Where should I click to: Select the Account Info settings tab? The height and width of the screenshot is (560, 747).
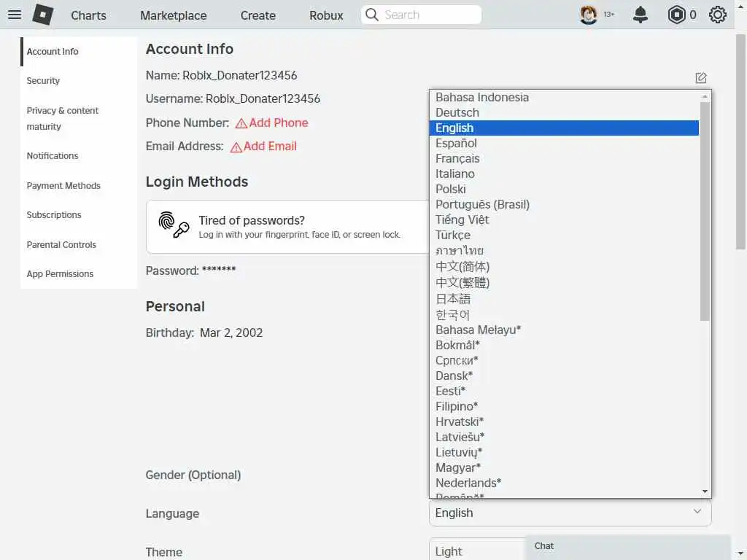[x=79, y=52]
